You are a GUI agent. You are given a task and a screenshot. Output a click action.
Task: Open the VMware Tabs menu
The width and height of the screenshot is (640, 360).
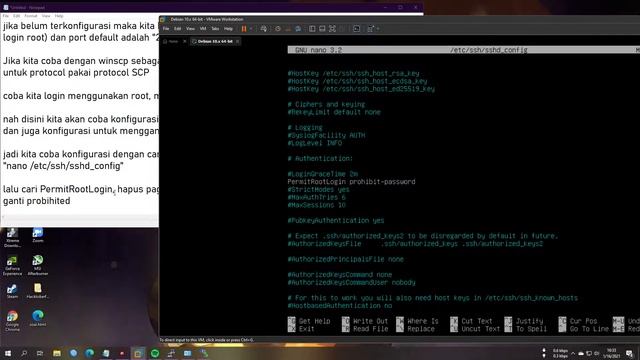pos(215,29)
